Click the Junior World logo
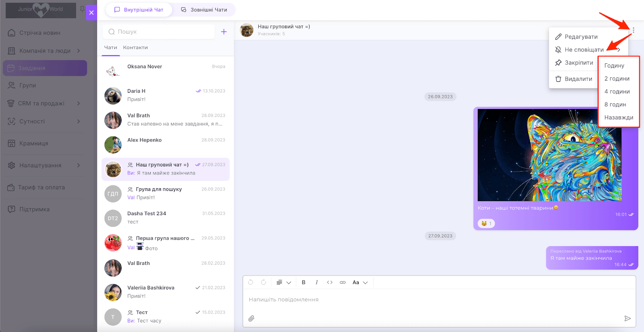 [x=41, y=10]
